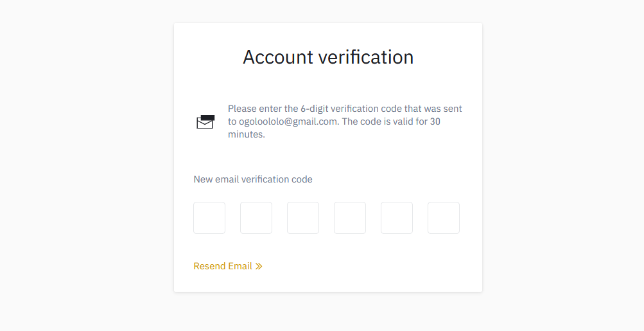The height and width of the screenshot is (331, 644).
Task: Click the New email verification code label
Action: [253, 179]
